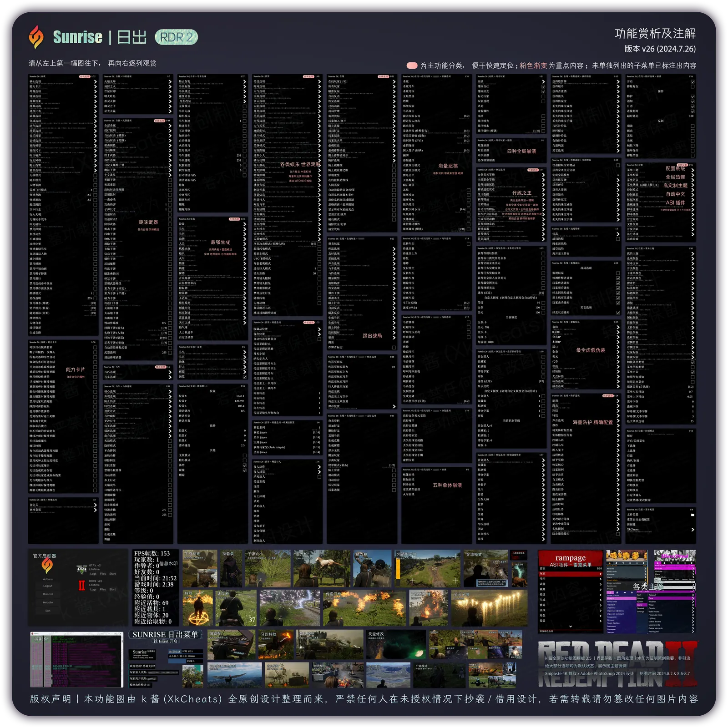Click the Sunrise flame logo in header

pyautogui.click(x=36, y=37)
